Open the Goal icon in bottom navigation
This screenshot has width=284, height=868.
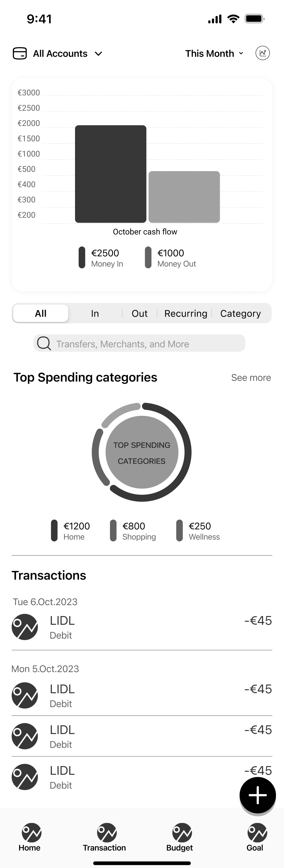click(257, 833)
